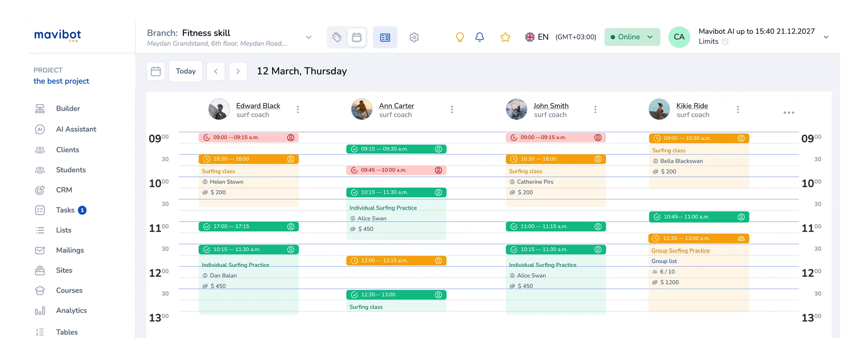Click Edward Black's avatar photo
Viewport: 868px width, 338px height.
tap(219, 109)
